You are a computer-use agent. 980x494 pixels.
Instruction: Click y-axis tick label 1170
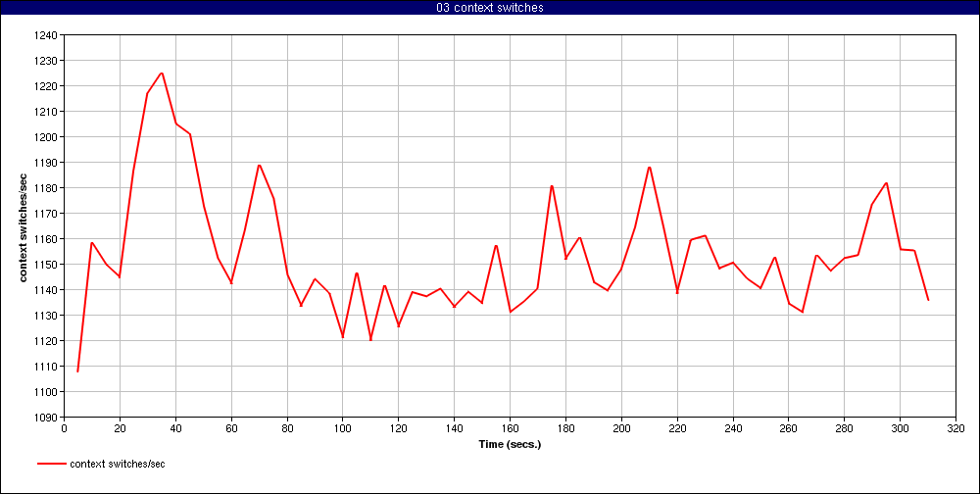click(x=47, y=214)
